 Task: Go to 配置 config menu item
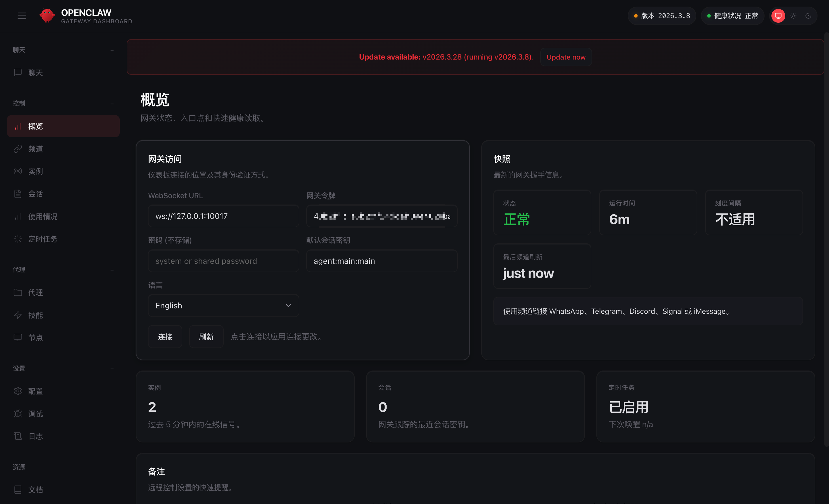[35, 391]
